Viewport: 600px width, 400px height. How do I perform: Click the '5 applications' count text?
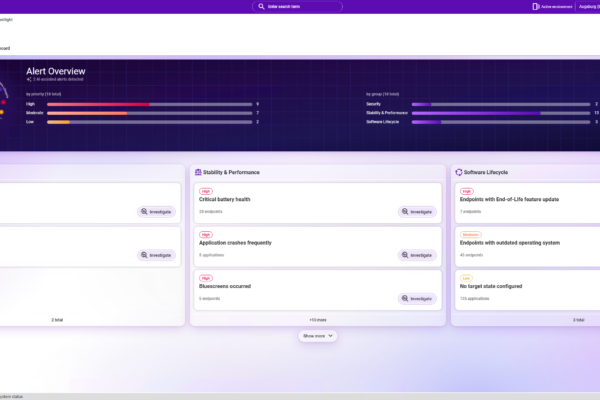[212, 255]
